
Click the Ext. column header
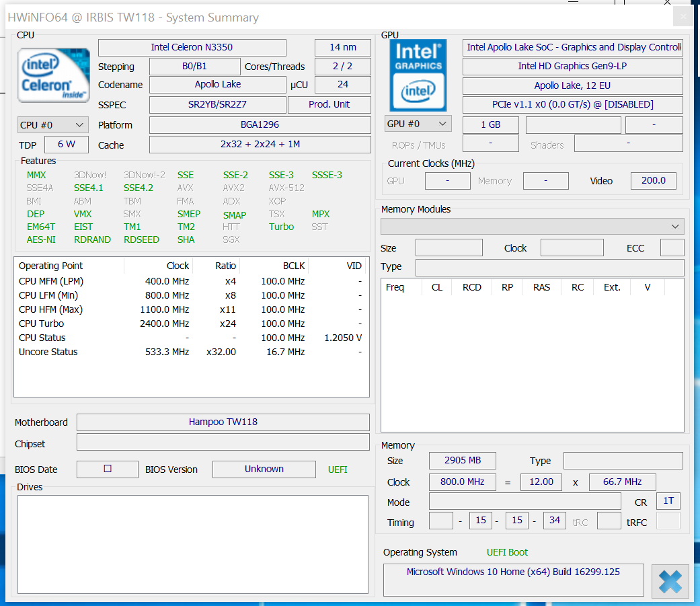612,287
